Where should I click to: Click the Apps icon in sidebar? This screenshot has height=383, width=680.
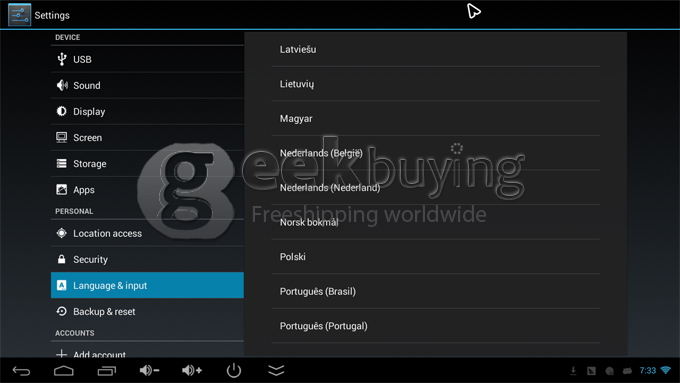(x=62, y=190)
